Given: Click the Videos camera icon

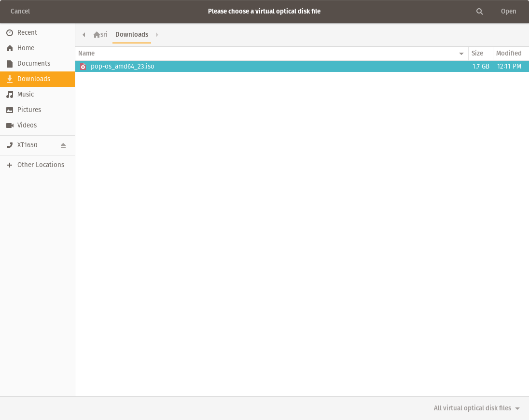Looking at the screenshot, I should pos(10,126).
